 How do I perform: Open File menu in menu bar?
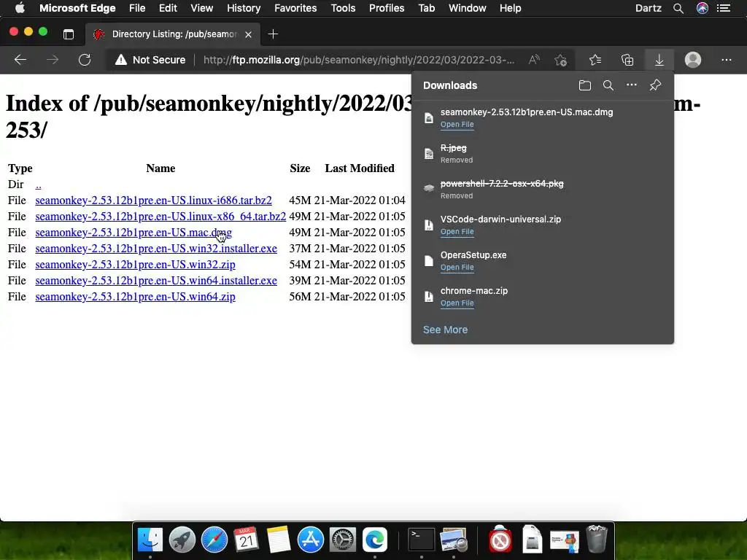pyautogui.click(x=136, y=8)
